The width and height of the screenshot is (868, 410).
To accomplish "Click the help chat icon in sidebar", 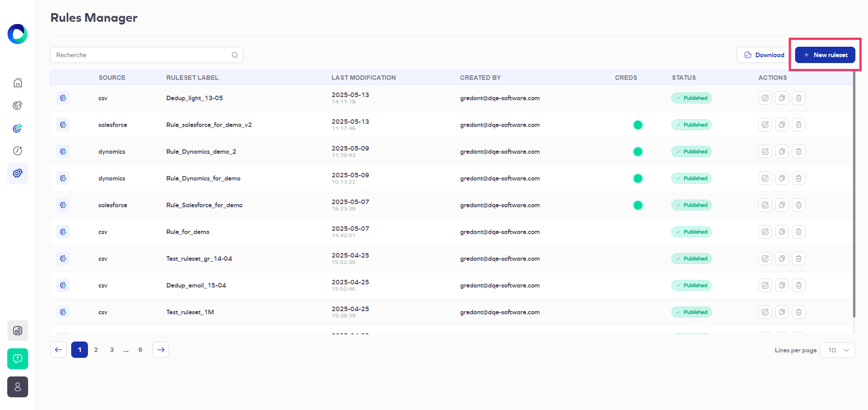I will pos(18,359).
